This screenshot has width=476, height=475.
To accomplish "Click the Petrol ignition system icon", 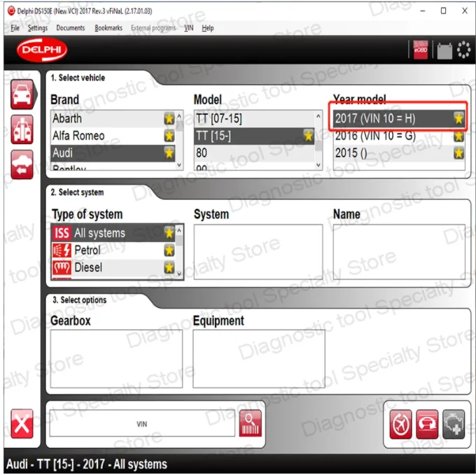I will 62,250.
